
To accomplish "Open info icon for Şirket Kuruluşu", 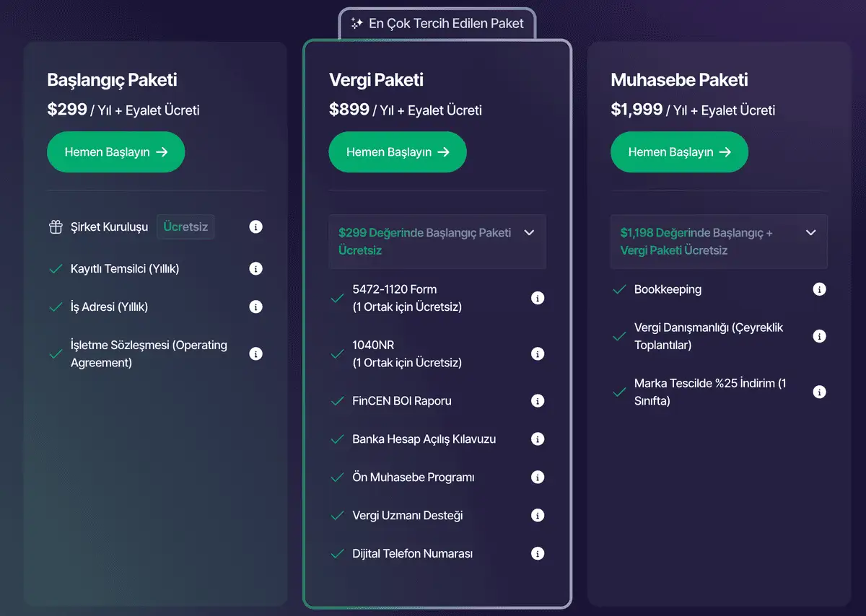I will 255,226.
